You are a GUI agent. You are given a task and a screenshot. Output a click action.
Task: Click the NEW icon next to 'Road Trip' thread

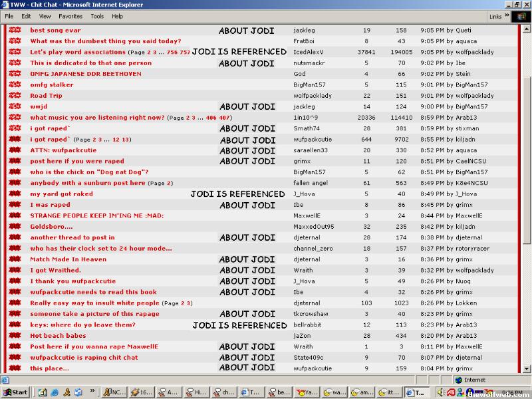click(x=15, y=96)
